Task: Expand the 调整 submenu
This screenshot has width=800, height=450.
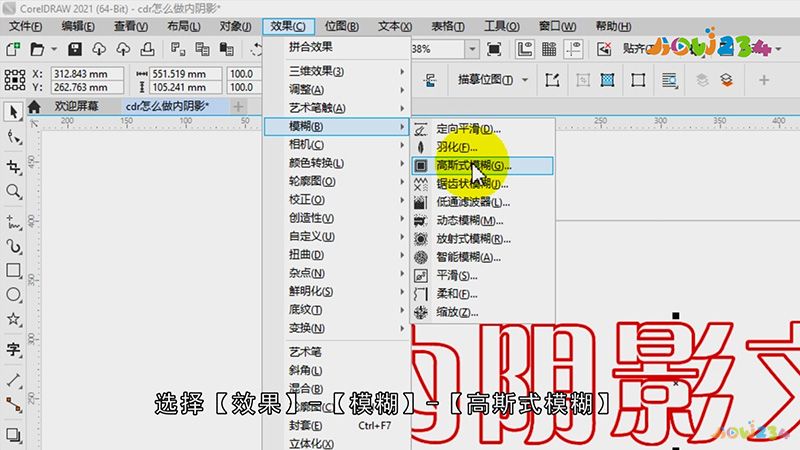Action: [337, 90]
